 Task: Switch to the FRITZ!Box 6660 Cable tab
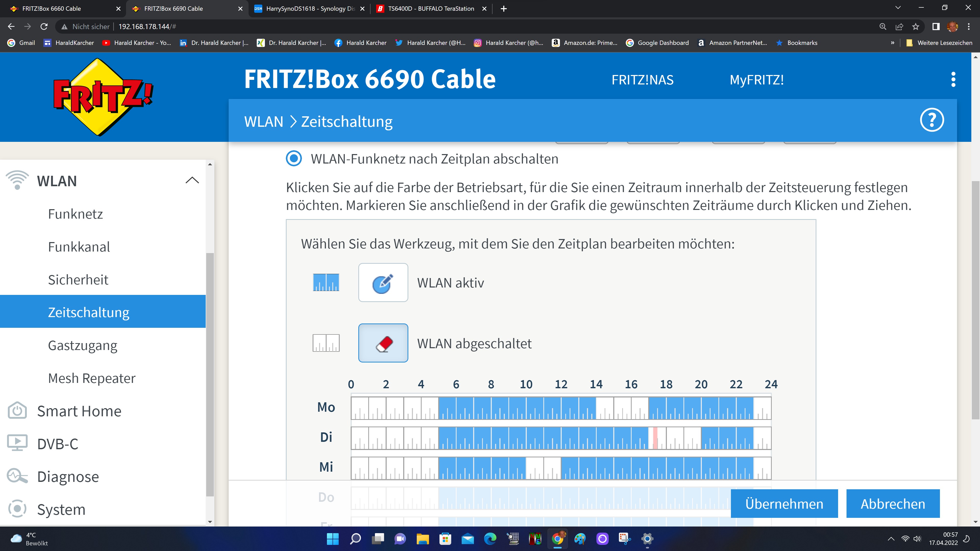pyautogui.click(x=52, y=8)
